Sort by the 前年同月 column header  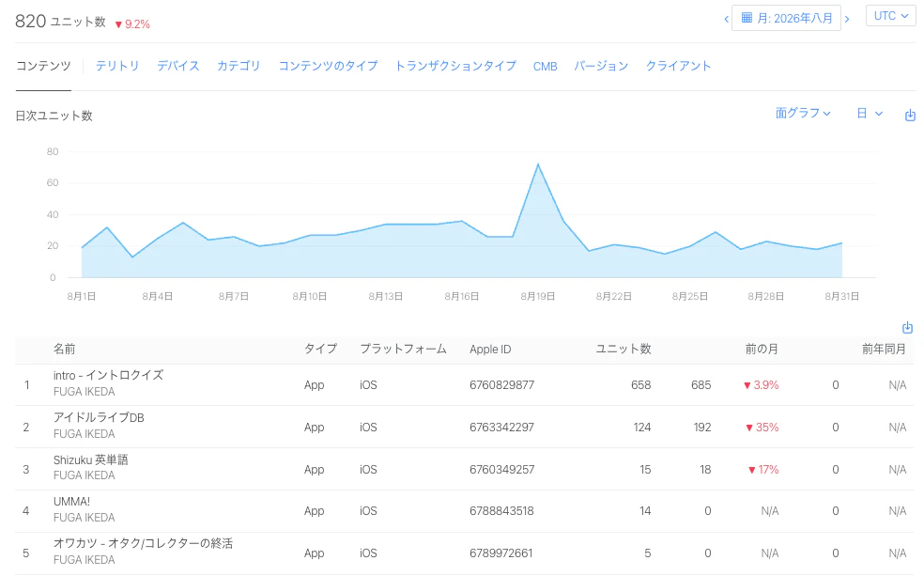[884, 349]
